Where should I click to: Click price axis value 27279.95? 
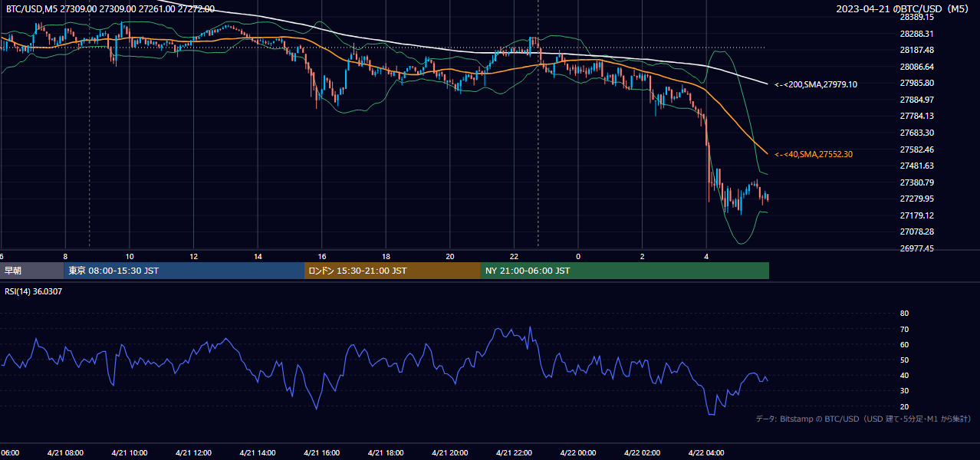(916, 199)
